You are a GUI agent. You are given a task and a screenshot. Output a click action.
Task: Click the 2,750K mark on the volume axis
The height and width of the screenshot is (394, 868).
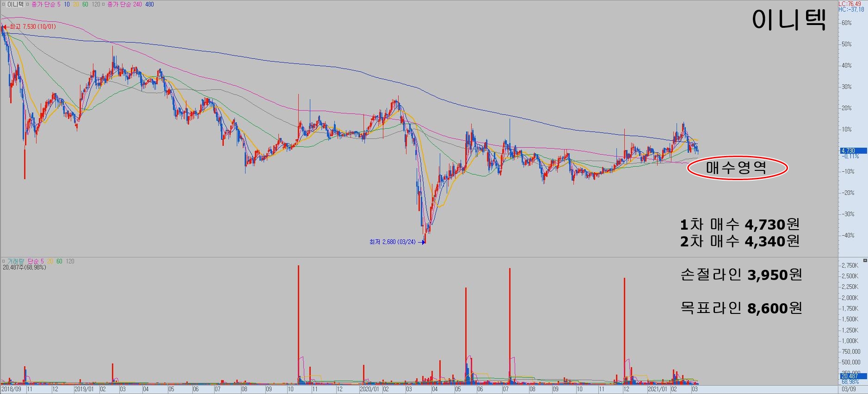(850, 265)
